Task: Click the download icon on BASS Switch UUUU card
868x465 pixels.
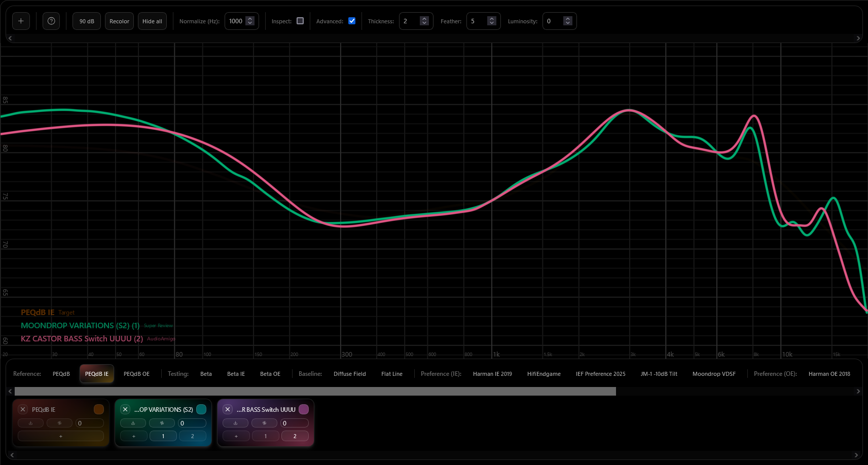Action: tap(235, 423)
